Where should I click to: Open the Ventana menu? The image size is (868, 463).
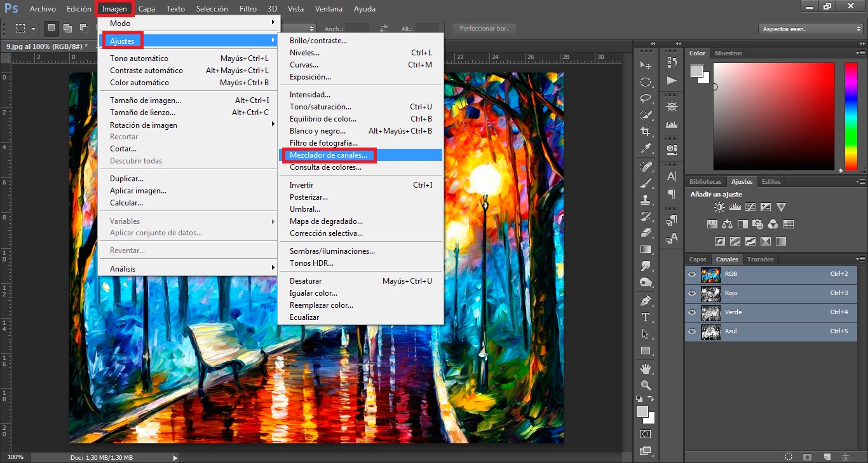click(x=329, y=9)
